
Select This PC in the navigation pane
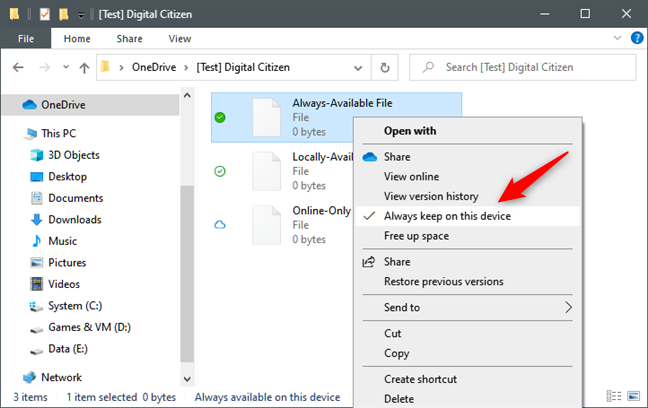(x=58, y=134)
